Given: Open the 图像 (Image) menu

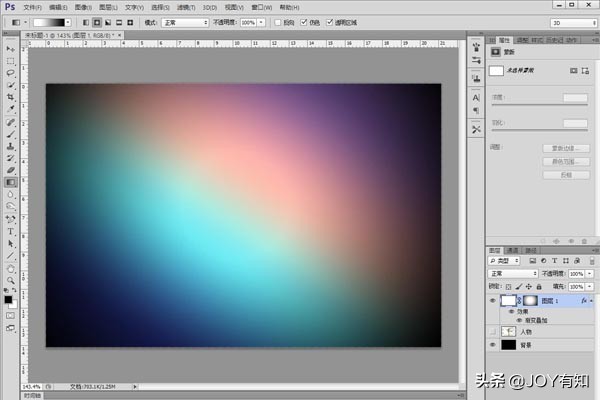Looking at the screenshot, I should tap(83, 6).
